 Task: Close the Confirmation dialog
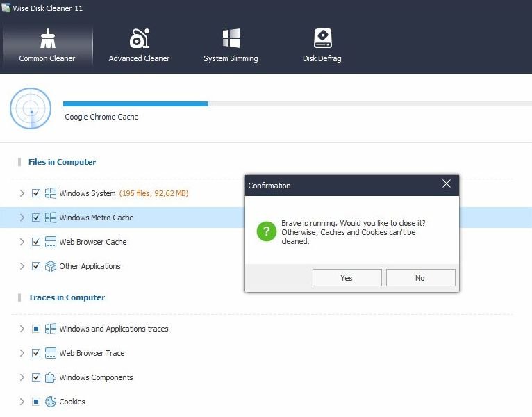(447, 183)
